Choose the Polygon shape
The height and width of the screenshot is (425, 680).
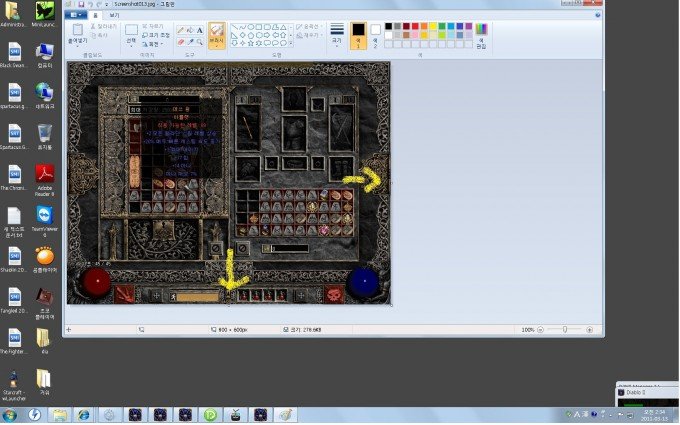[275, 27]
